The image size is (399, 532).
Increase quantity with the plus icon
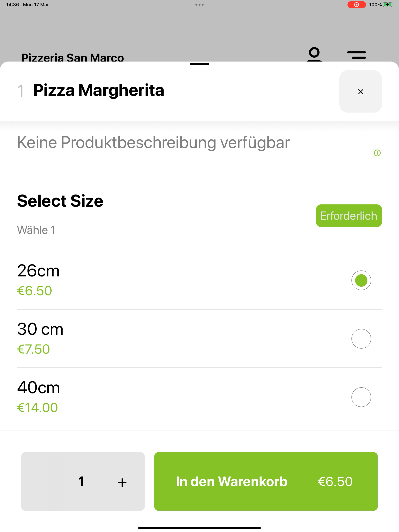tap(122, 482)
